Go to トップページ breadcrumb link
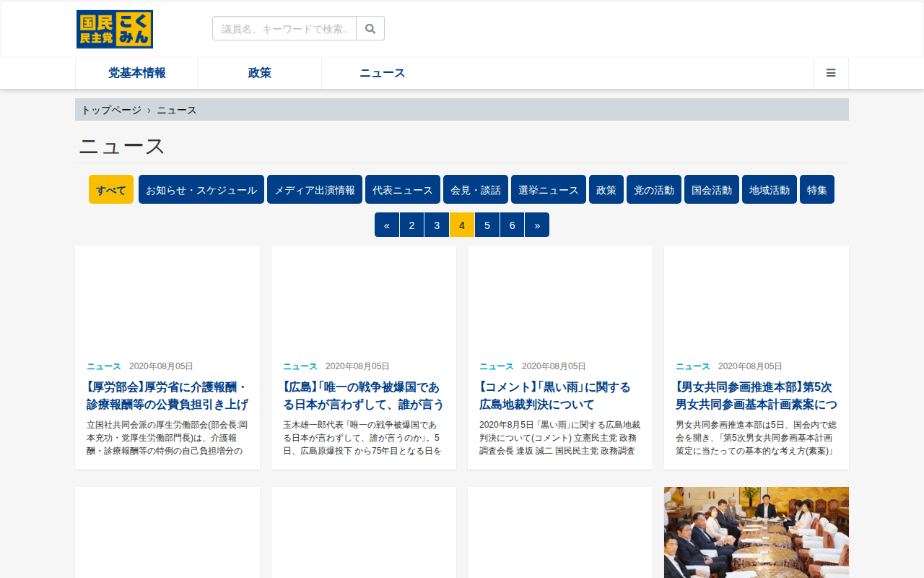This screenshot has width=924, height=578. click(111, 110)
